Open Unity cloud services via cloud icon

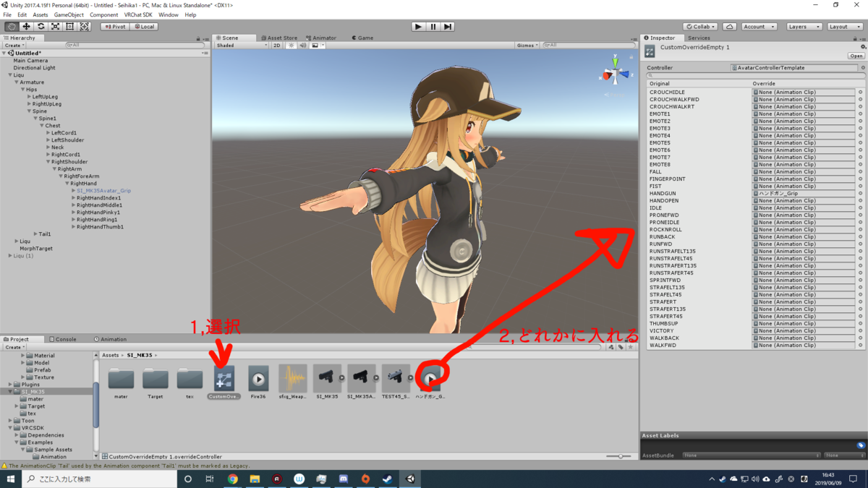730,27
